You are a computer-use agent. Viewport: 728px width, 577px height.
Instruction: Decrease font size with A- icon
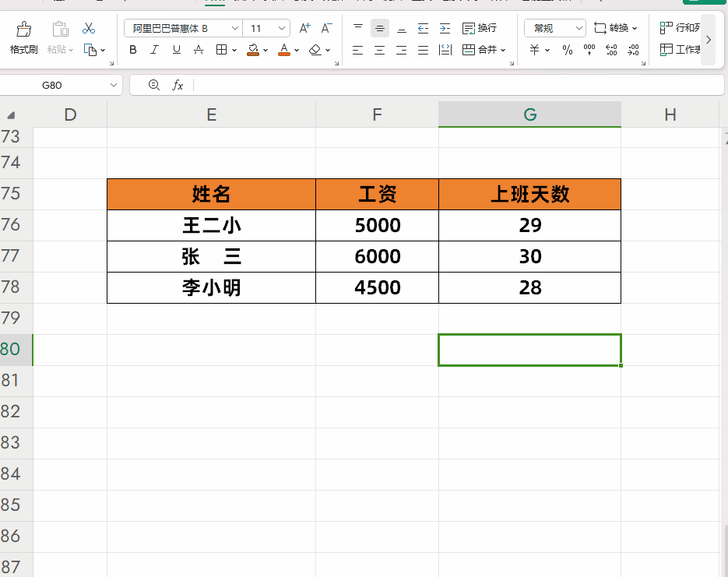tap(326, 28)
